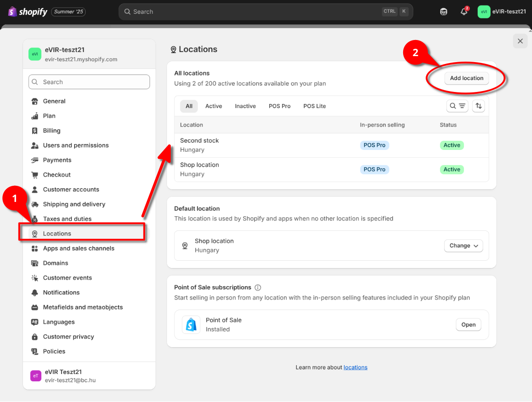Click the Point of Sale app icon
The image size is (532, 402).
coord(191,325)
